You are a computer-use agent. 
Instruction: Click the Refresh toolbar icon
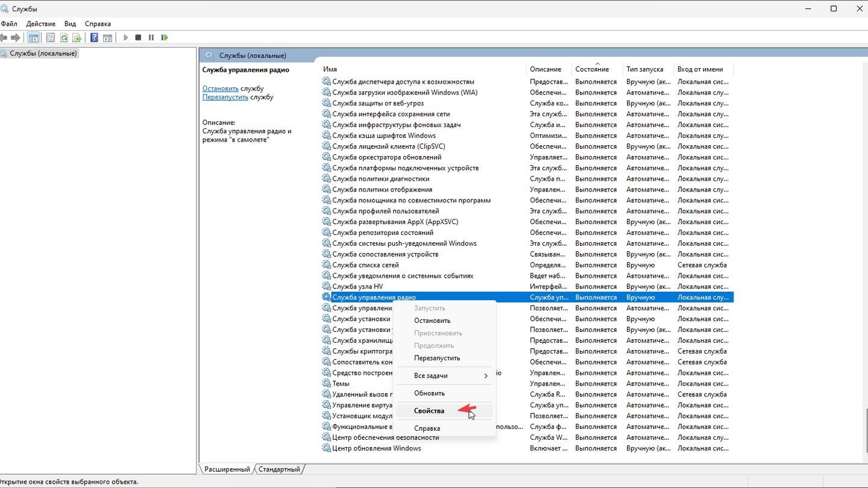pos(63,37)
